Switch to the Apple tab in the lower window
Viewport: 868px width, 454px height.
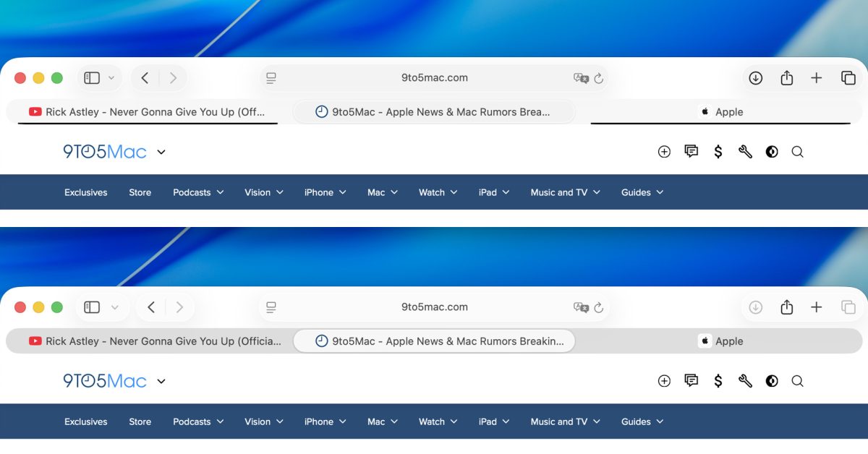pos(720,341)
